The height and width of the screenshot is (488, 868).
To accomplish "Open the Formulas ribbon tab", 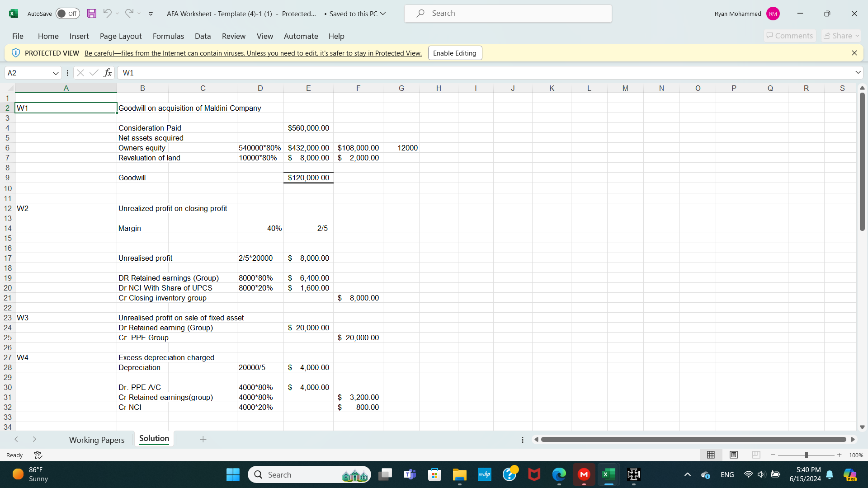I will [168, 36].
